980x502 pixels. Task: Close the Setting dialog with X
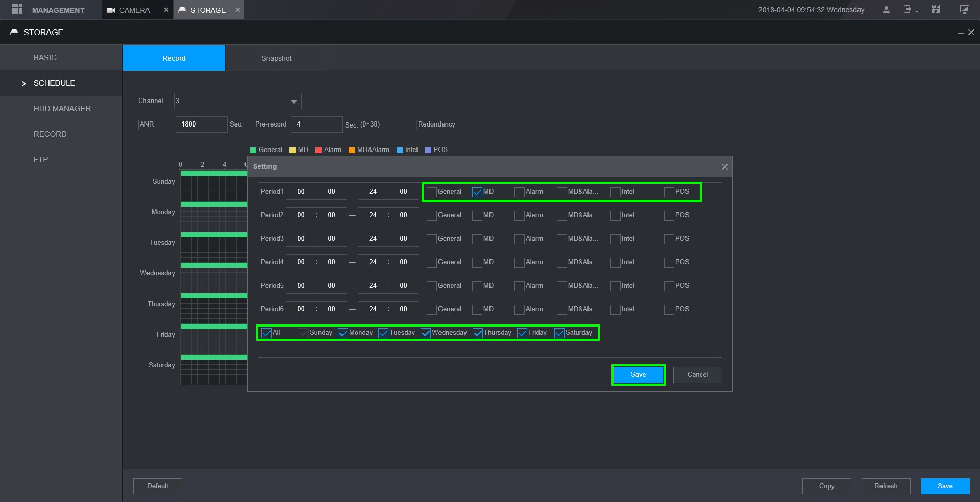coord(724,167)
